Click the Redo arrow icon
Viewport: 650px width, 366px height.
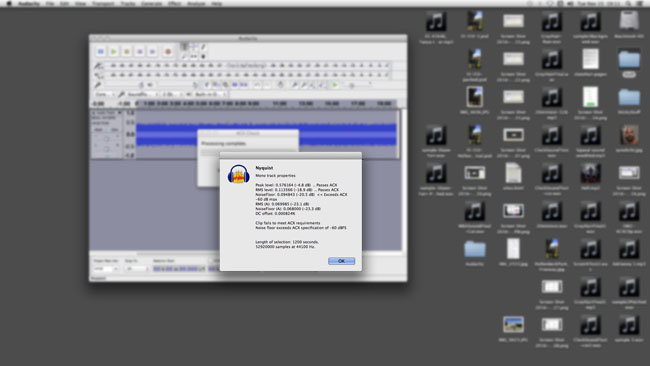[267, 85]
